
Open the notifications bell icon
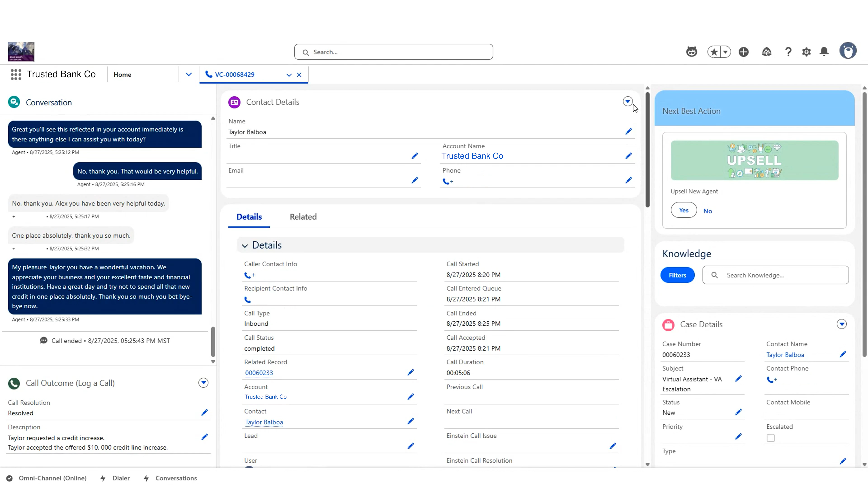[x=824, y=52]
